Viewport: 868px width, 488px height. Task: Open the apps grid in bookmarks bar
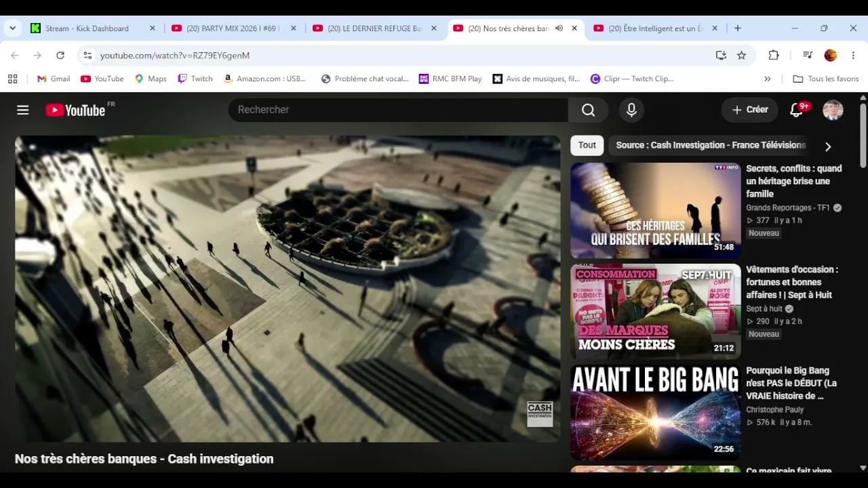12,79
